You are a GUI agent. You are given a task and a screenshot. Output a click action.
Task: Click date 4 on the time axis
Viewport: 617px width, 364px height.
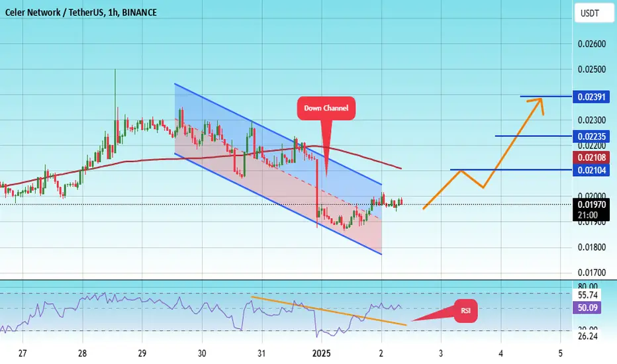coord(501,353)
